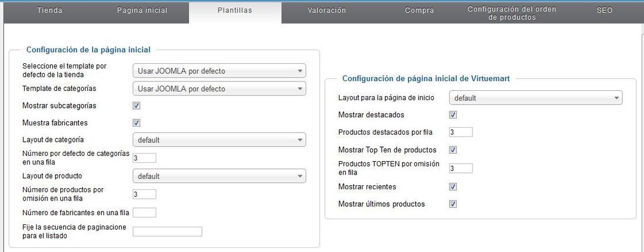Switch to the Tienda tab

[x=50, y=11]
